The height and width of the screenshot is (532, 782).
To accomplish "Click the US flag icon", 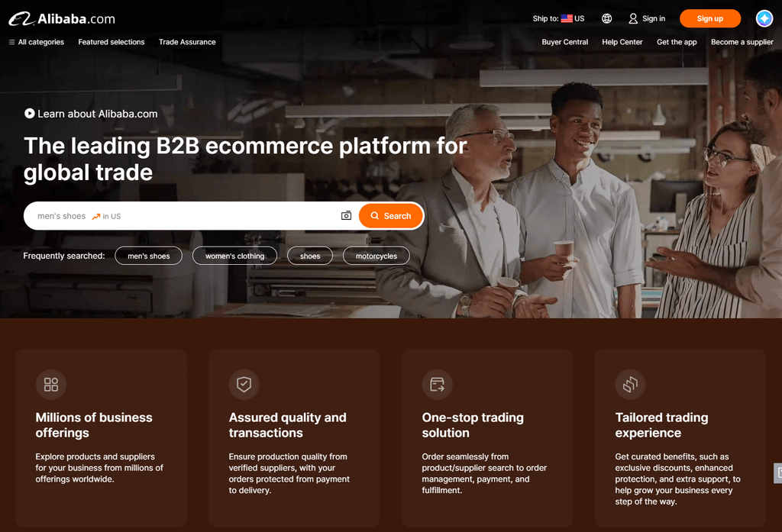I will click(567, 18).
